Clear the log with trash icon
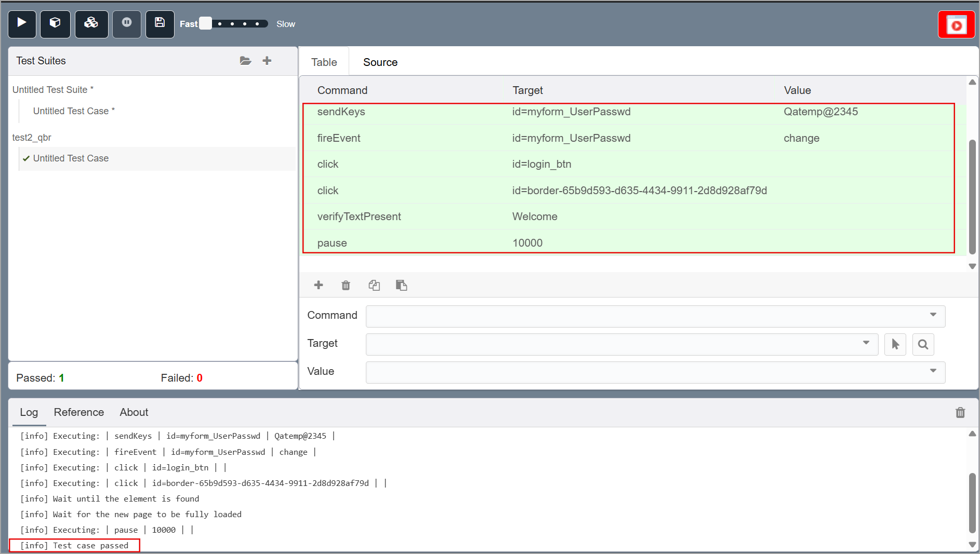Image resolution: width=980 pixels, height=554 pixels. coord(960,413)
